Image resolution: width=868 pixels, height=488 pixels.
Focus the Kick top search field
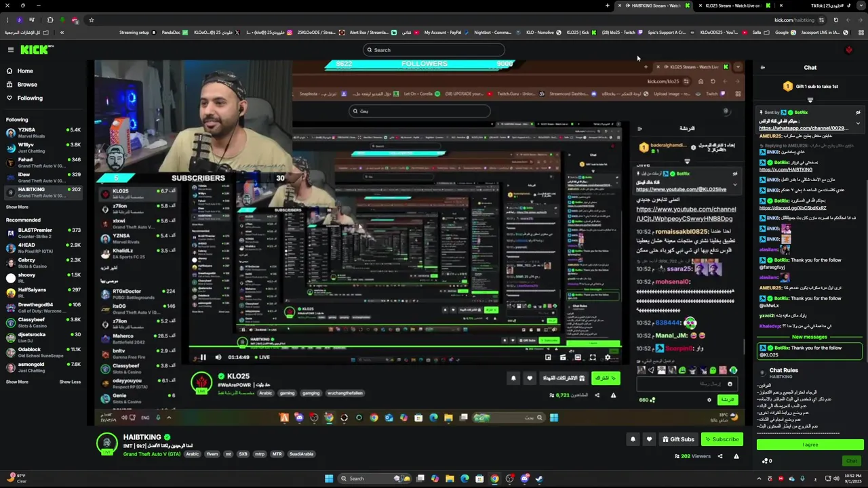434,49
